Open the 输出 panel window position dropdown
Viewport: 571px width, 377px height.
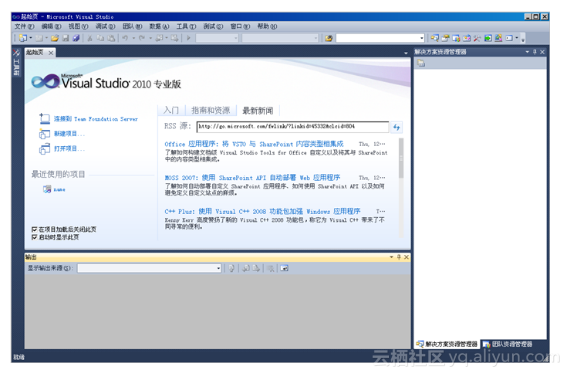391,257
